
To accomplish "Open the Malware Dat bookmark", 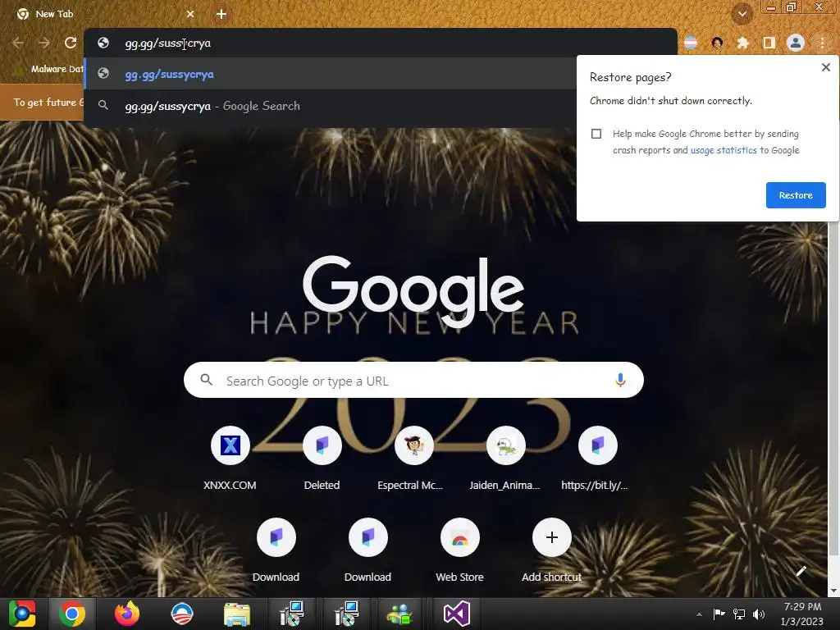I will coord(57,69).
